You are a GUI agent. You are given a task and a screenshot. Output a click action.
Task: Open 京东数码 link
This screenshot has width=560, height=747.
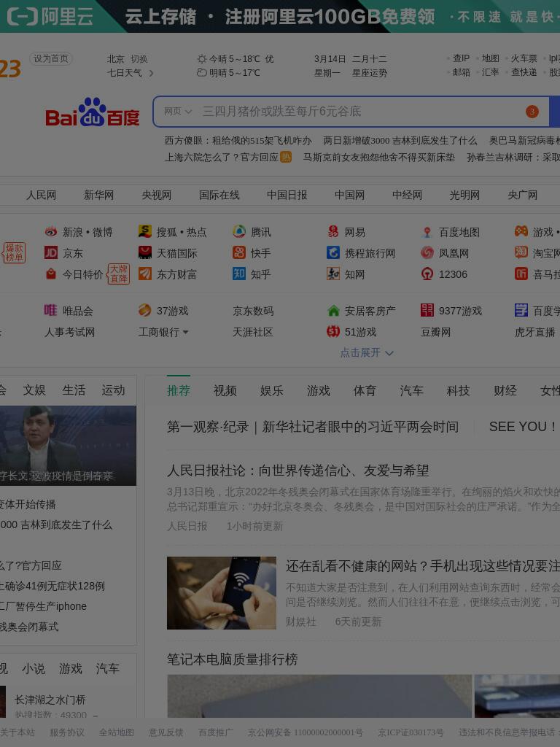point(253,311)
